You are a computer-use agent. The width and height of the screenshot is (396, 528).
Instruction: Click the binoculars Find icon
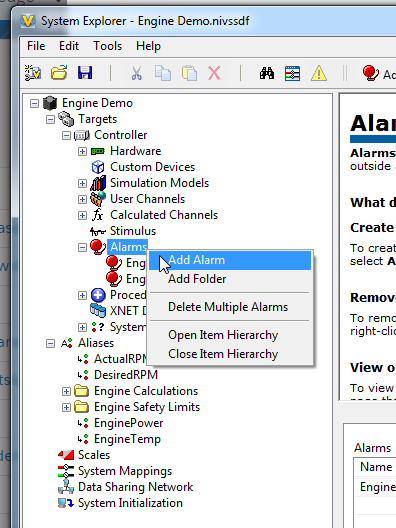(267, 73)
